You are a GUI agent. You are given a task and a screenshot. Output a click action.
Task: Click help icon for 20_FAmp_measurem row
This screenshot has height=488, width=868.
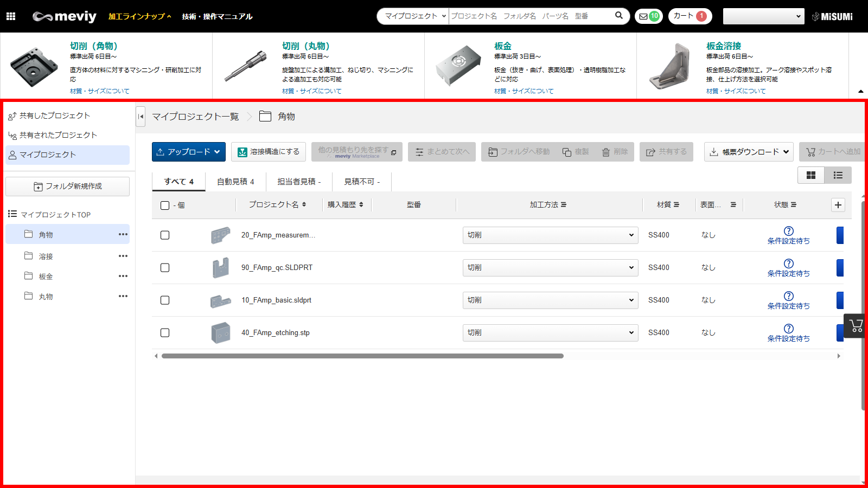coord(789,231)
